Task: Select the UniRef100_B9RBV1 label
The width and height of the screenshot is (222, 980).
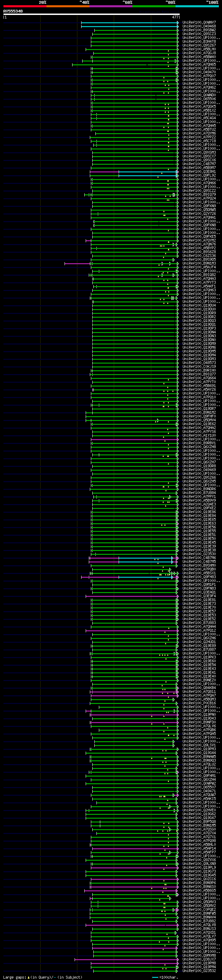Action: [199, 443]
